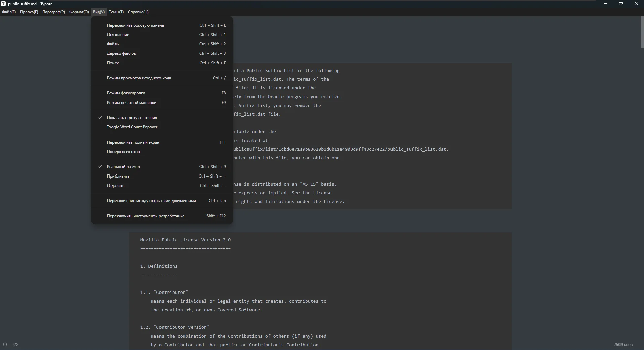
Task: Click the Typora app icon in title bar
Action: 3,4
